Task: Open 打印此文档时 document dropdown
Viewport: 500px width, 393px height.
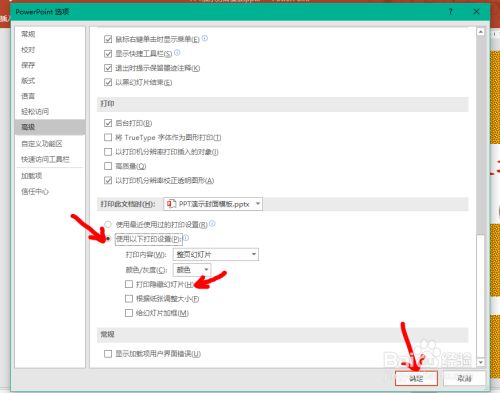Action: 213,204
